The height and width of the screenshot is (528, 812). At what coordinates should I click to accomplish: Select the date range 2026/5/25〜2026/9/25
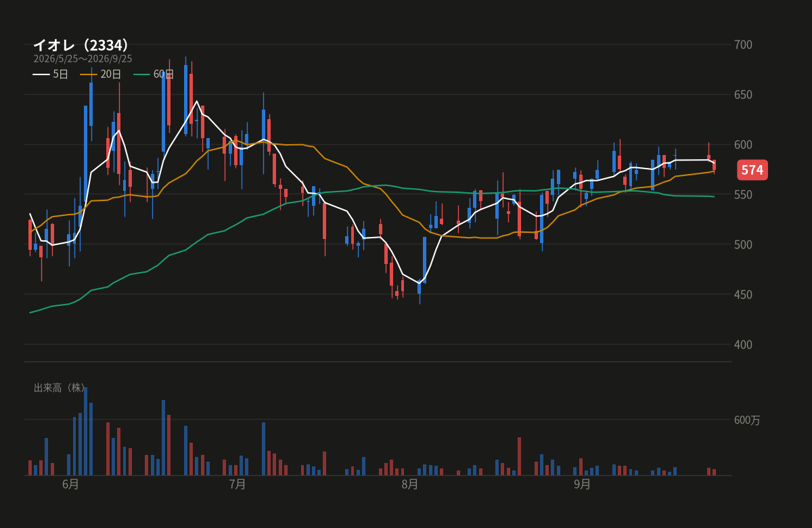coord(83,59)
